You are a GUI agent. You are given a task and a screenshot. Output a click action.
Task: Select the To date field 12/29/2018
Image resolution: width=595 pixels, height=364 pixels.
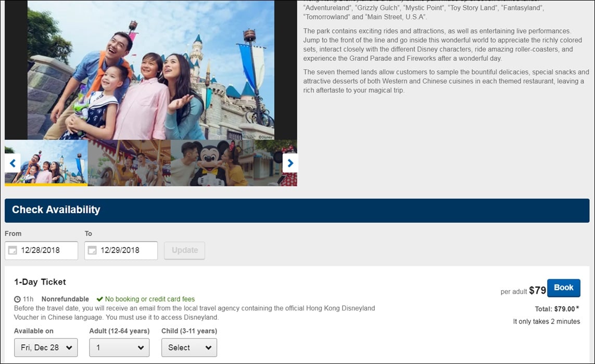(x=121, y=251)
